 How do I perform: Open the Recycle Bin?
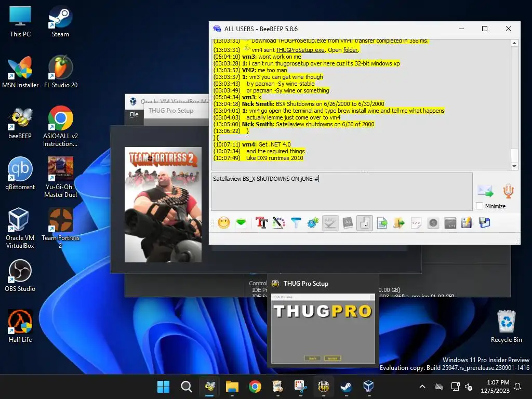[x=506, y=326]
